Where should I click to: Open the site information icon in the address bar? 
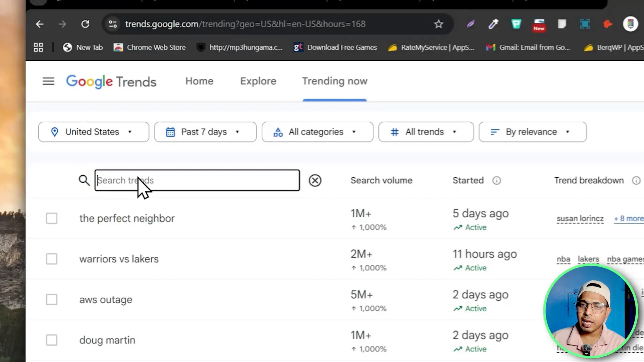coord(113,24)
